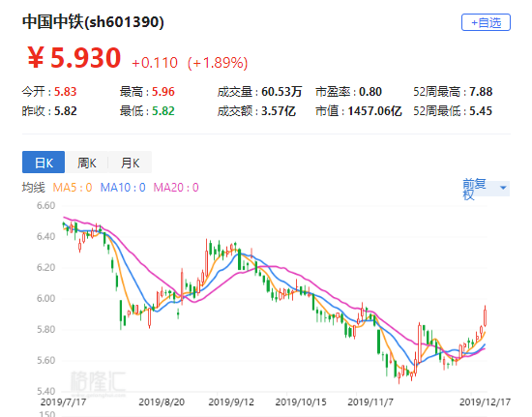The image size is (532, 417).
Task: Click the stock title 中国中铁(sh601390)
Action: coord(93,22)
